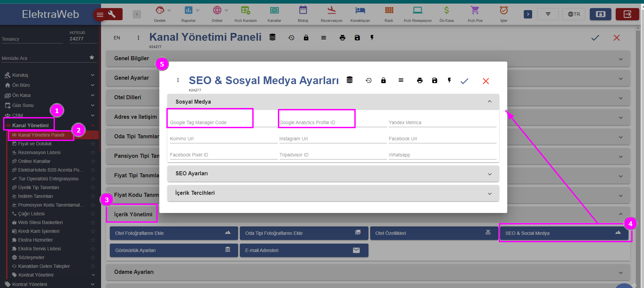Expand the Ön Kasa sidebar menu
Image resolution: width=644 pixels, height=288 pixels.
pos(49,95)
